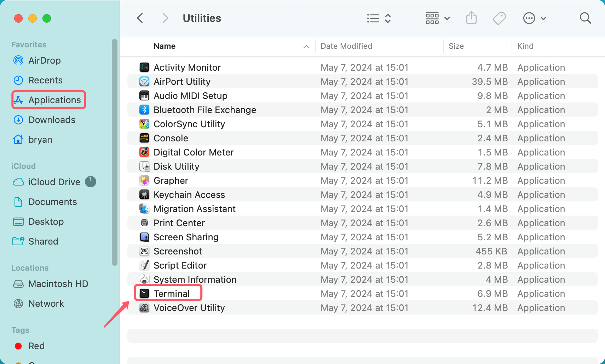This screenshot has width=605, height=364.
Task: Switch to the Date Modified column header
Action: tap(346, 46)
